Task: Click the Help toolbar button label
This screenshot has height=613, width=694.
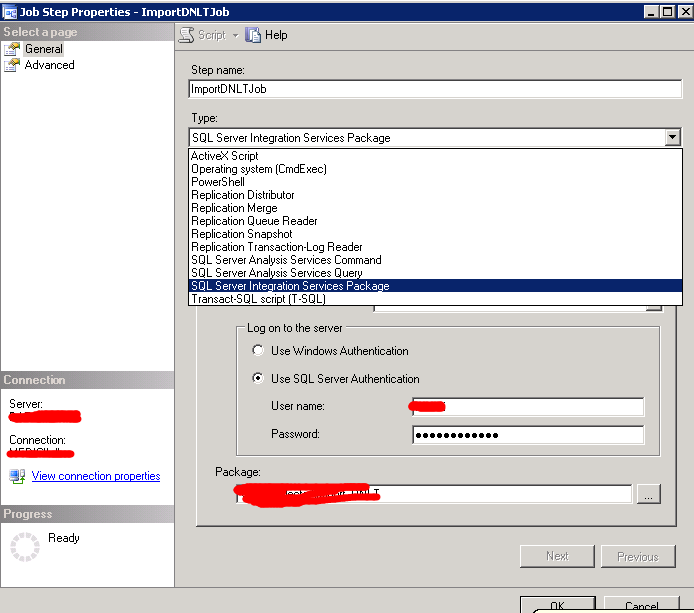Action: tap(276, 35)
